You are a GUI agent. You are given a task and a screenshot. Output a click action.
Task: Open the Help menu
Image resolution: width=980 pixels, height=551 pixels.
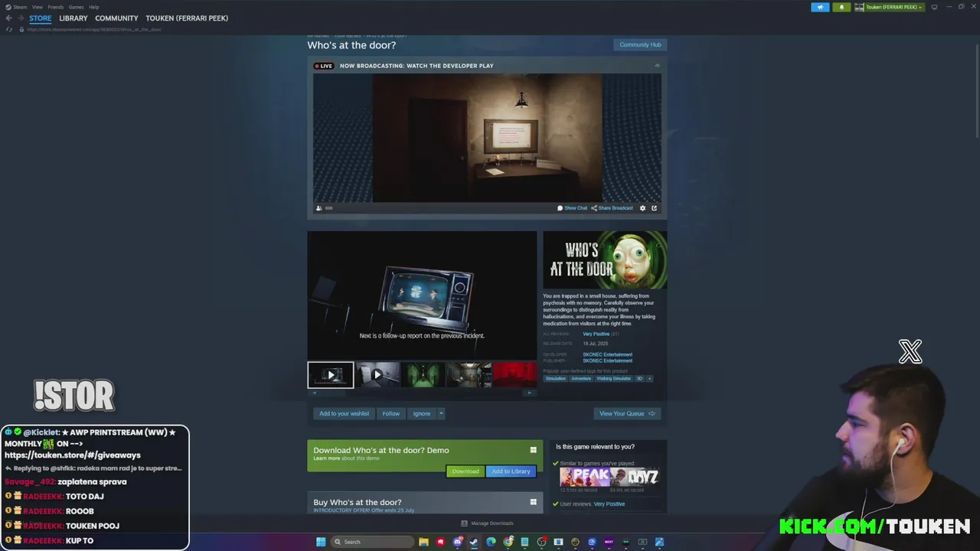[x=93, y=7]
